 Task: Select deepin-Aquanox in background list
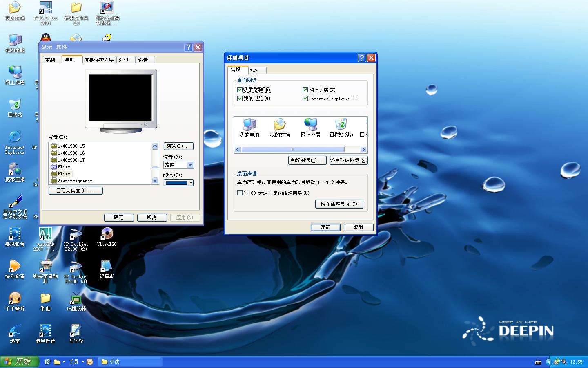tap(75, 181)
